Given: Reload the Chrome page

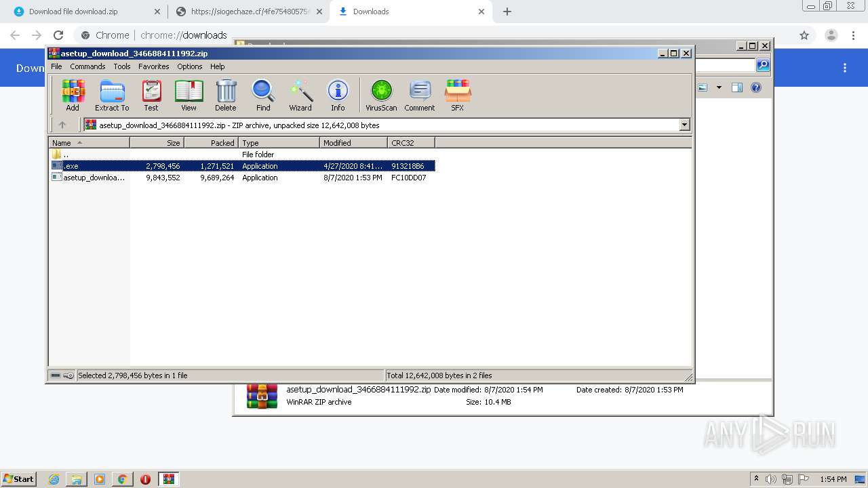Looking at the screenshot, I should click(x=58, y=35).
